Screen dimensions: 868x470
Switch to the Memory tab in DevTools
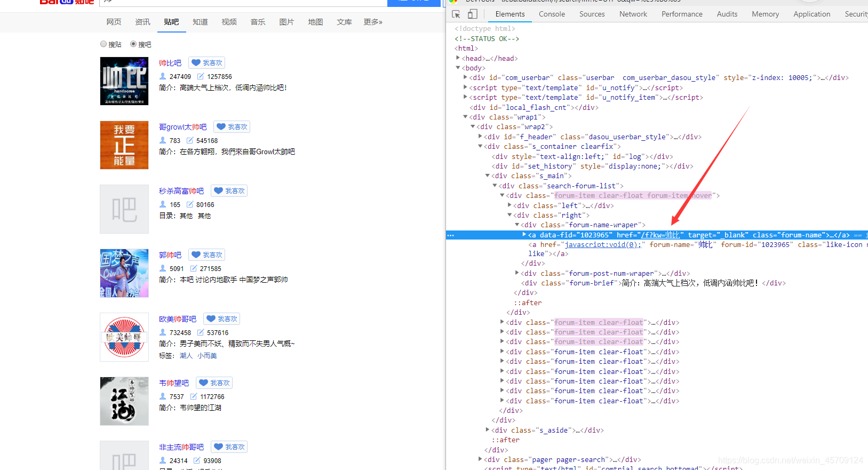pos(765,14)
